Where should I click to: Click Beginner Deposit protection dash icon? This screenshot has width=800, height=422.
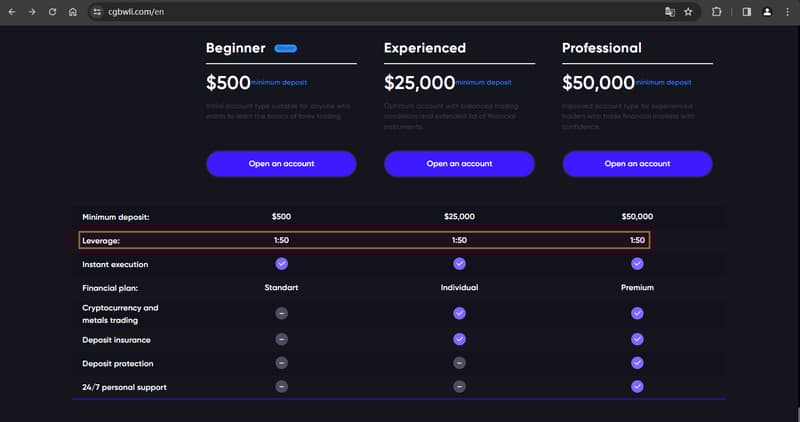(x=282, y=363)
